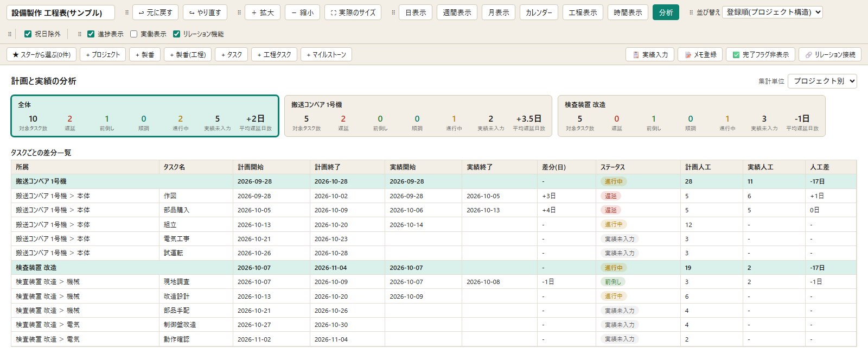Select the 搬送コンベア 1号機 summary card
The width and height of the screenshot is (868, 353).
(x=418, y=116)
